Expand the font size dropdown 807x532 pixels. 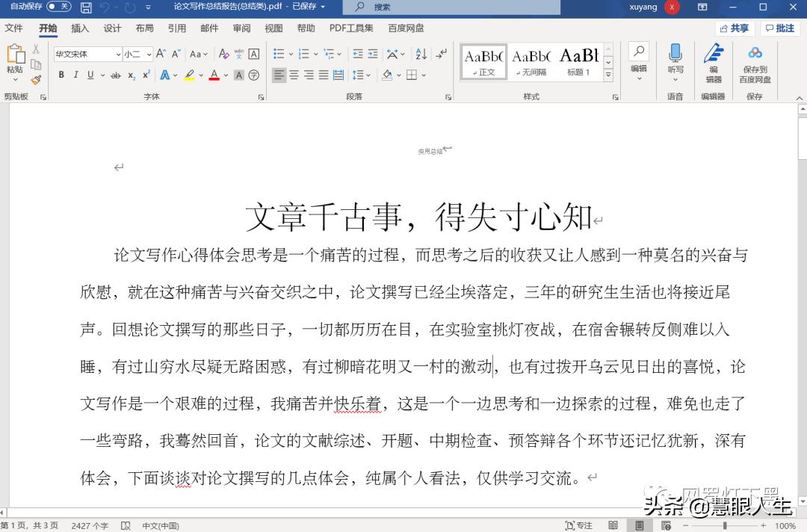point(149,54)
